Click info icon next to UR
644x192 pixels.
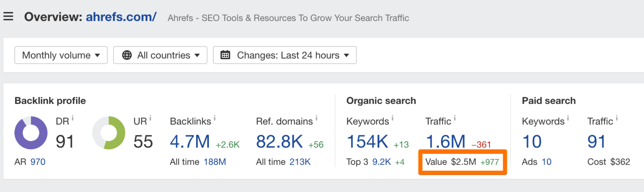(x=150, y=119)
